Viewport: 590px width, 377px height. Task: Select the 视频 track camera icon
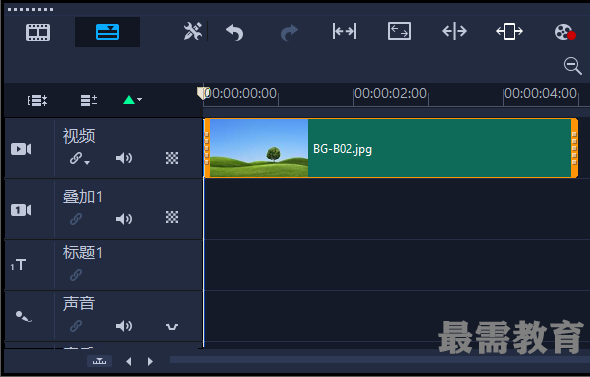(21, 149)
